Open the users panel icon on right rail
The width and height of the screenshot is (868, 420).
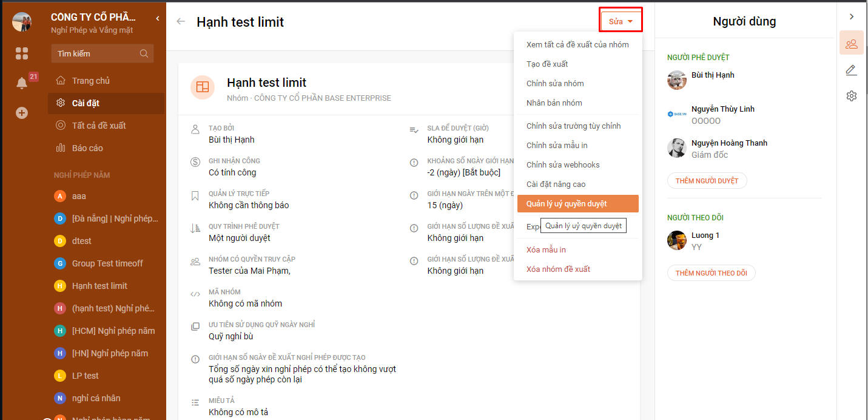(x=852, y=44)
